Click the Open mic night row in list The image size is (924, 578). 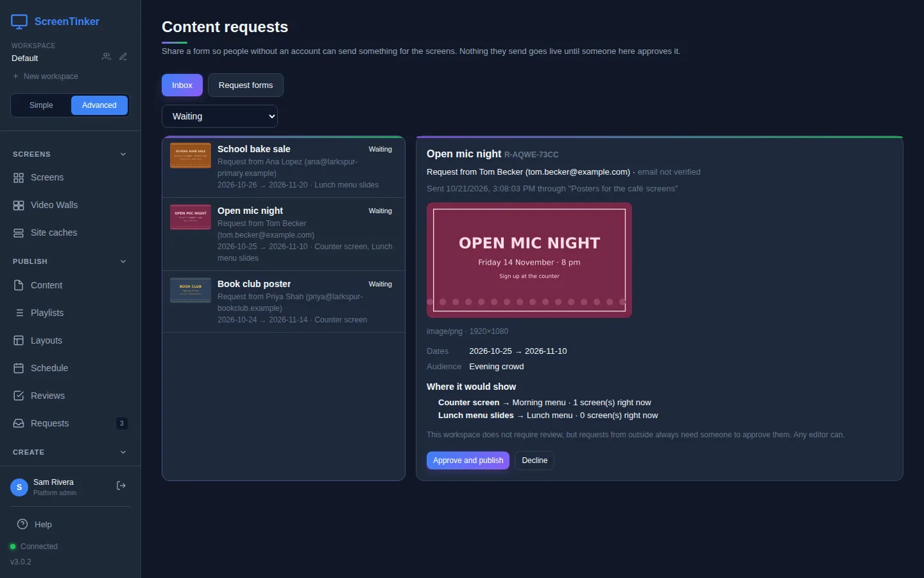click(x=284, y=234)
